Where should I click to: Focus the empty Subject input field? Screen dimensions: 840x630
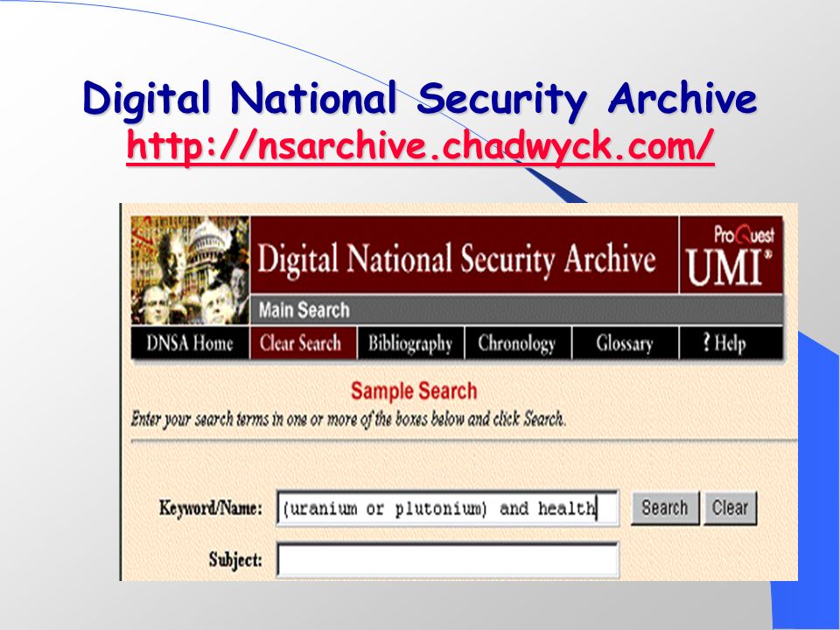448,560
